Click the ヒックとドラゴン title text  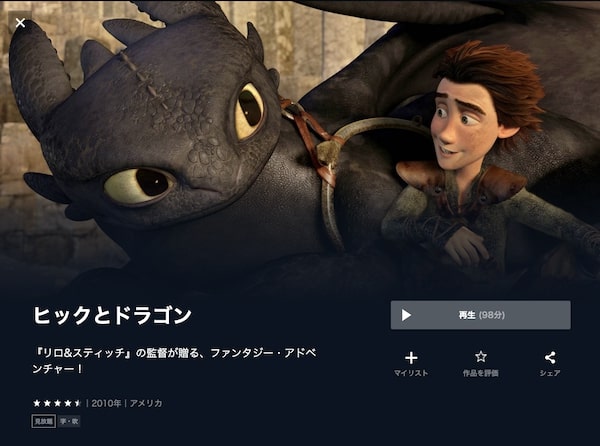pos(112,315)
